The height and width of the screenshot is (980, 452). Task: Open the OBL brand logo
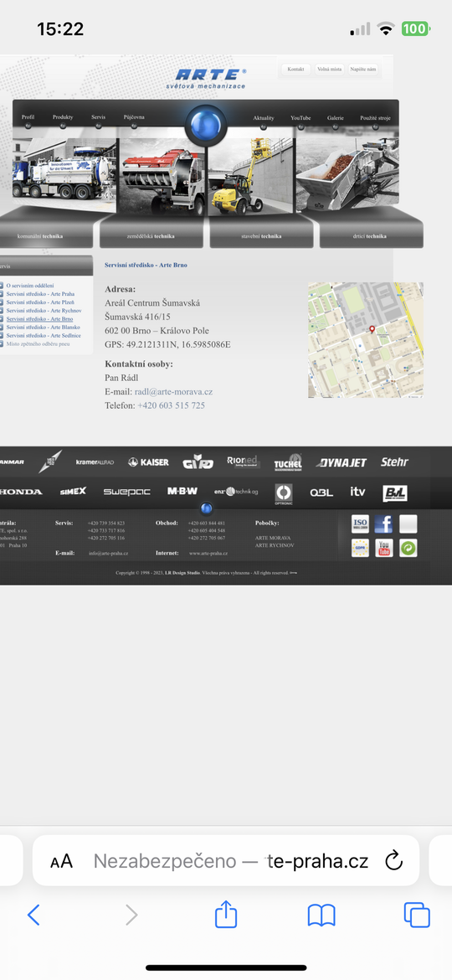tap(321, 493)
